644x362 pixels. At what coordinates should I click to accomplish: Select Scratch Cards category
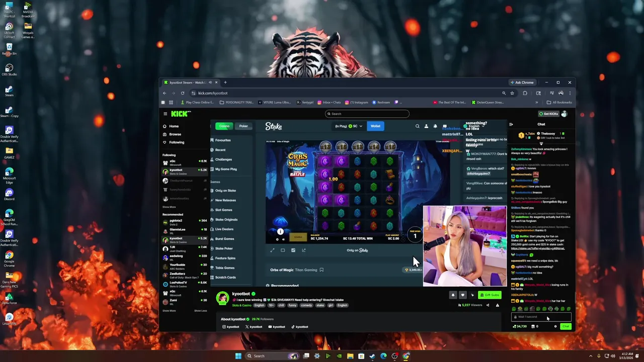click(225, 278)
